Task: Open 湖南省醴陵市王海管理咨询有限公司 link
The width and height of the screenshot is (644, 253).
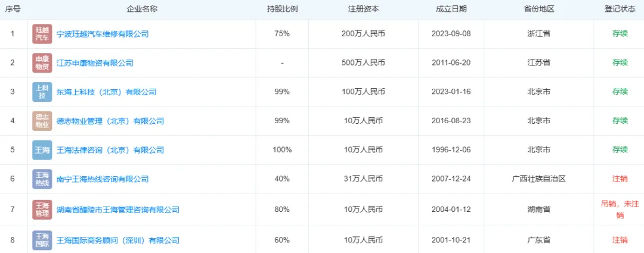Action: (118, 210)
